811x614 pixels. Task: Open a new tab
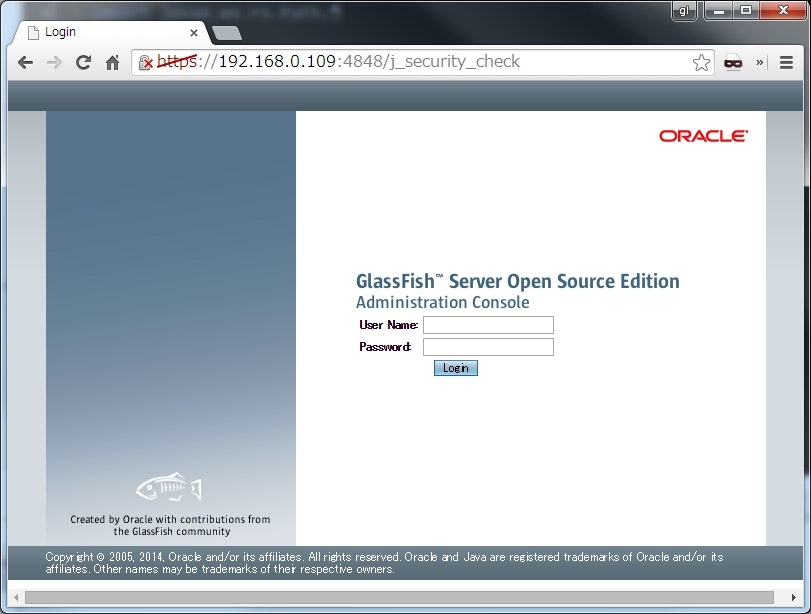(227, 33)
